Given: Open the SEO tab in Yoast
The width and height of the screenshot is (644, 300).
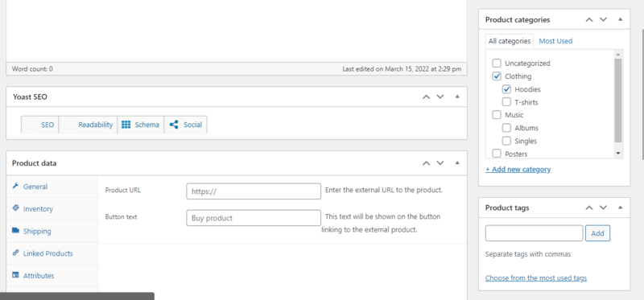Looking at the screenshot, I should pyautogui.click(x=39, y=125).
